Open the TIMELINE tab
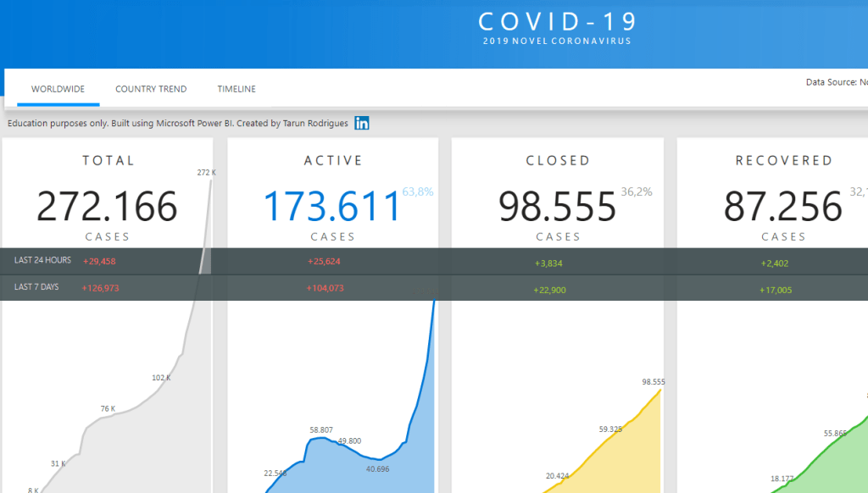This screenshot has height=493, width=868. 236,89
